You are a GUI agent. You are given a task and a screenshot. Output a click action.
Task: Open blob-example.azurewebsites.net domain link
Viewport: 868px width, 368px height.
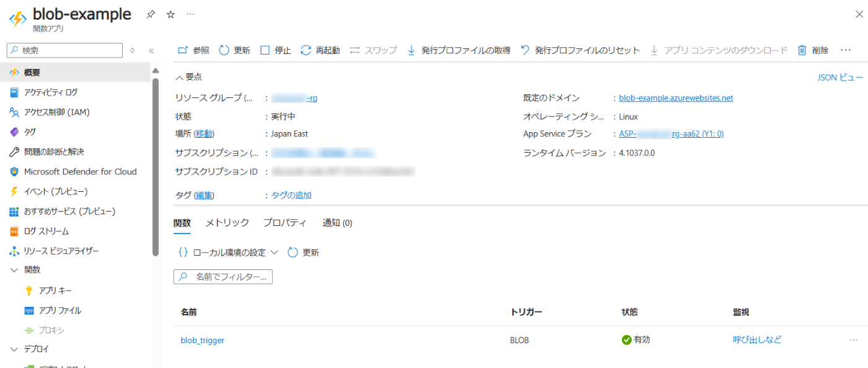click(676, 98)
